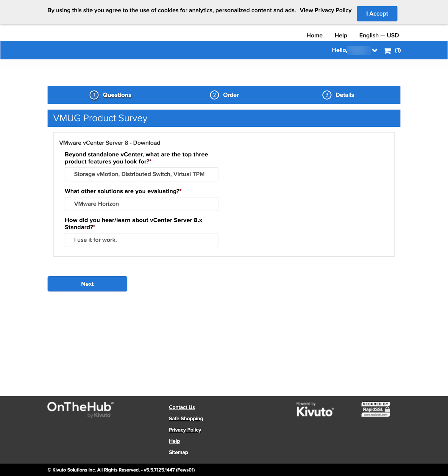Click the Kivuto Solutions copyright text
Viewport: 448px width, 476px height.
point(121,470)
